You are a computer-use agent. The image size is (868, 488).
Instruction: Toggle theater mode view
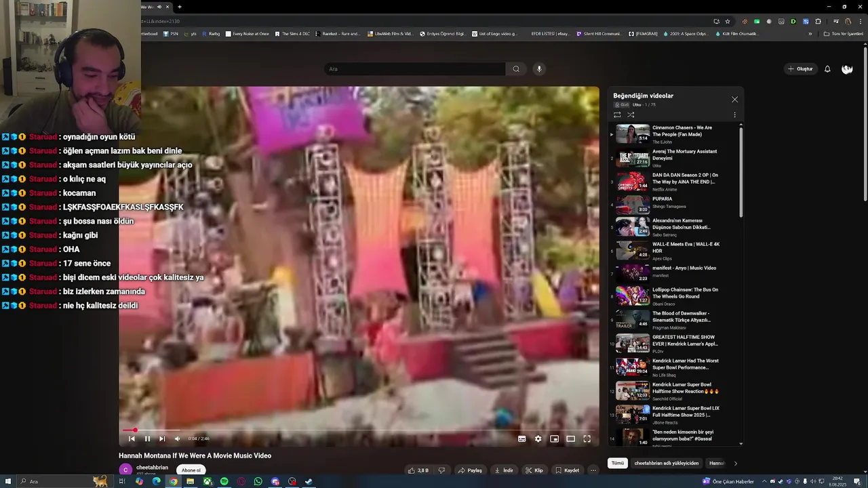[x=570, y=439]
